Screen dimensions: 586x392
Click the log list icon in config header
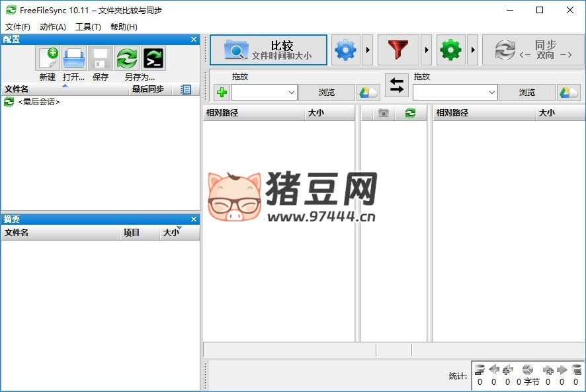pyautogui.click(x=186, y=89)
